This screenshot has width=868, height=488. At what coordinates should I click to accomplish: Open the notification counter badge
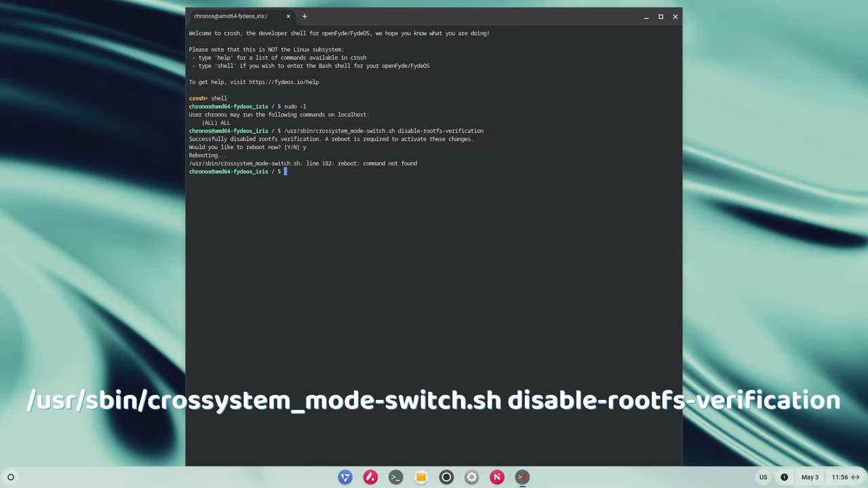(x=784, y=477)
